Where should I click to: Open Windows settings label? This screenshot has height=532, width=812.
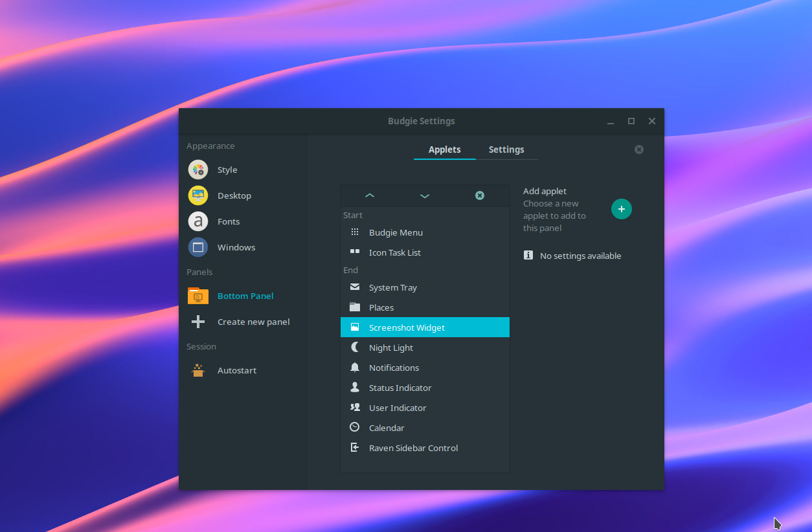pos(236,248)
